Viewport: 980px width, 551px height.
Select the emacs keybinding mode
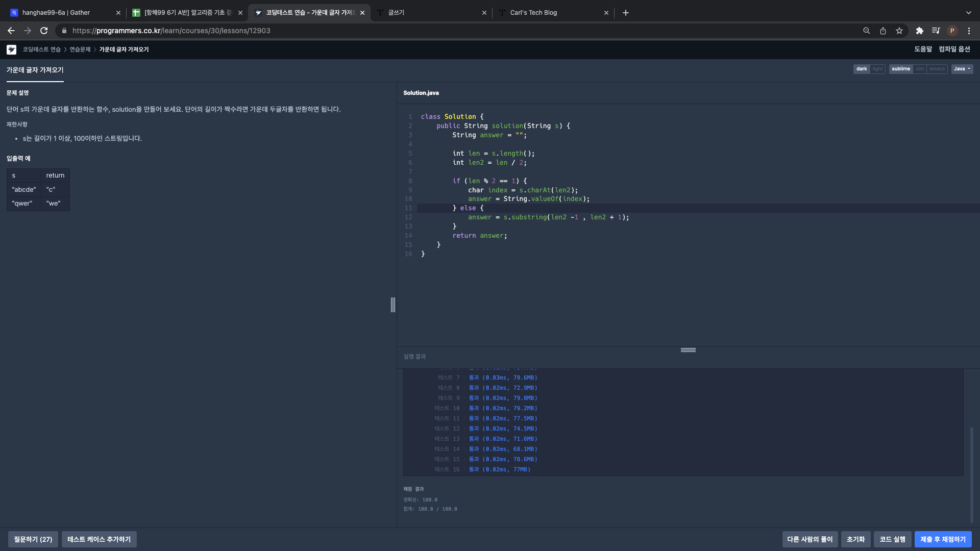937,69
